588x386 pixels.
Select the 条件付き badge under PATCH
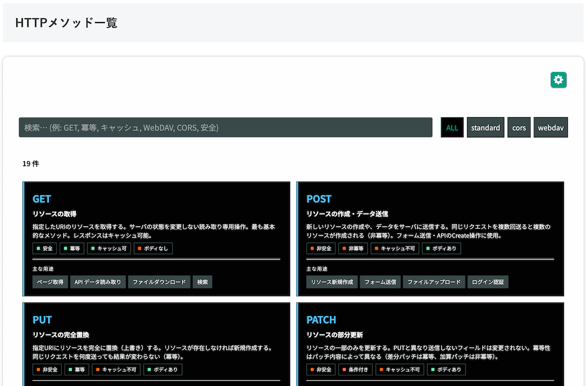[355, 369]
